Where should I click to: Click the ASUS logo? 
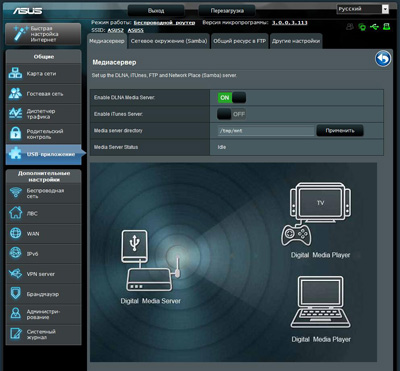28,10
